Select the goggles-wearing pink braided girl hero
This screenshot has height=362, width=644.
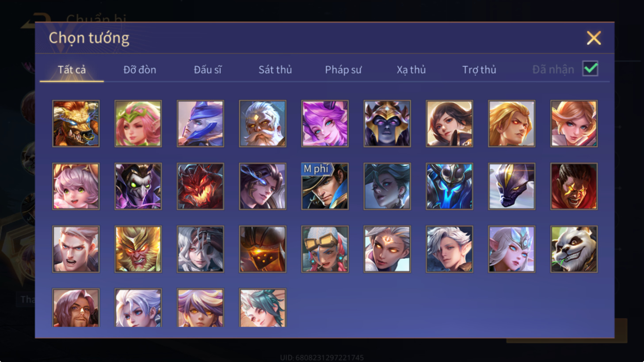pyautogui.click(x=325, y=249)
